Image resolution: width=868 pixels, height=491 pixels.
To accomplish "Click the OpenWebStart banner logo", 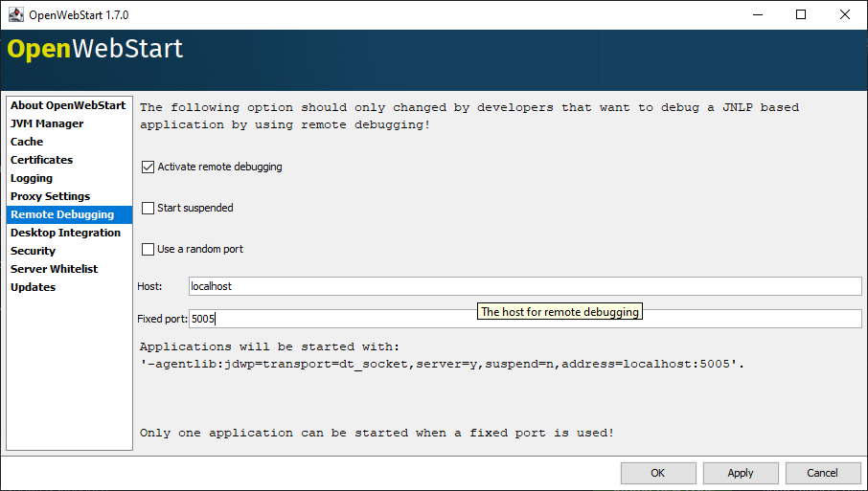I will (95, 49).
